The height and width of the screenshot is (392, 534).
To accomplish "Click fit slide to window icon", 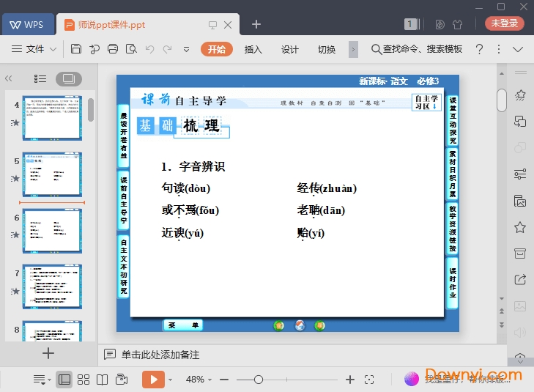I will pyautogui.click(x=369, y=380).
